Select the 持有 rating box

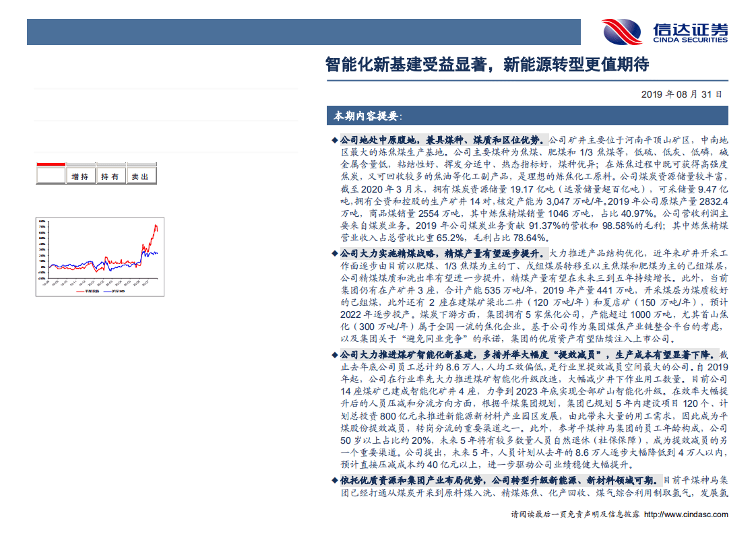(x=110, y=176)
